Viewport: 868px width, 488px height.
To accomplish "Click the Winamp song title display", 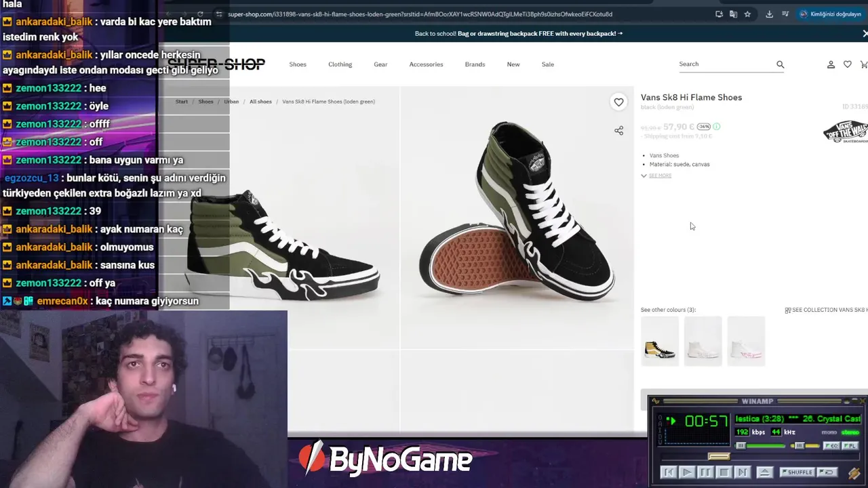I will [x=798, y=419].
